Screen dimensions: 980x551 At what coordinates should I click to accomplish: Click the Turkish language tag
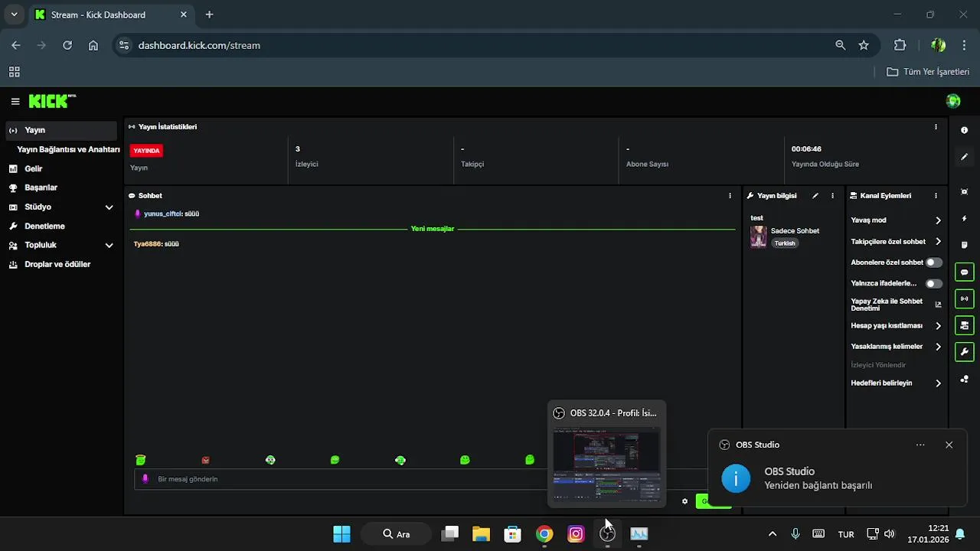[785, 243]
